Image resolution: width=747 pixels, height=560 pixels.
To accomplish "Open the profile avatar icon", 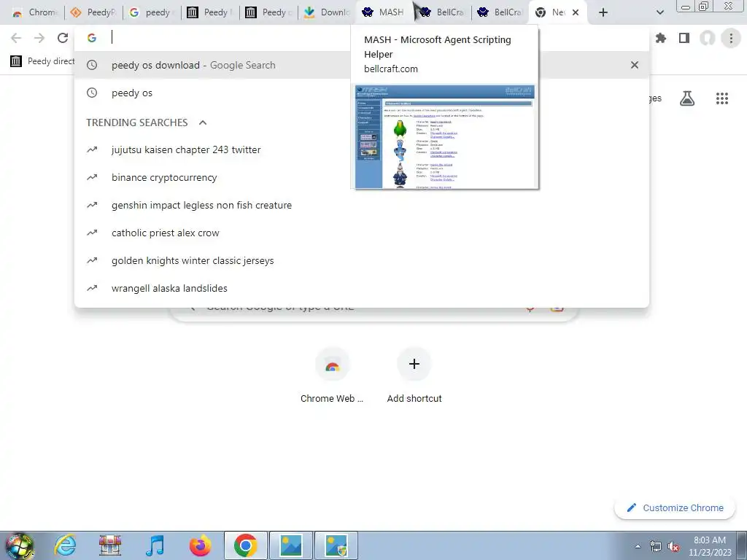I will 708,38.
